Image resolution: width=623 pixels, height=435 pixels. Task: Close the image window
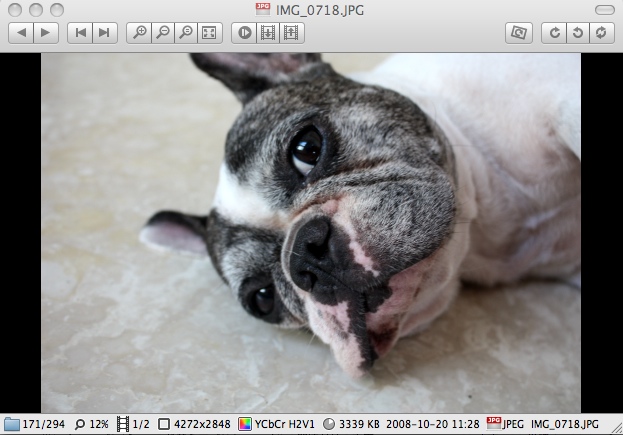click(15, 10)
